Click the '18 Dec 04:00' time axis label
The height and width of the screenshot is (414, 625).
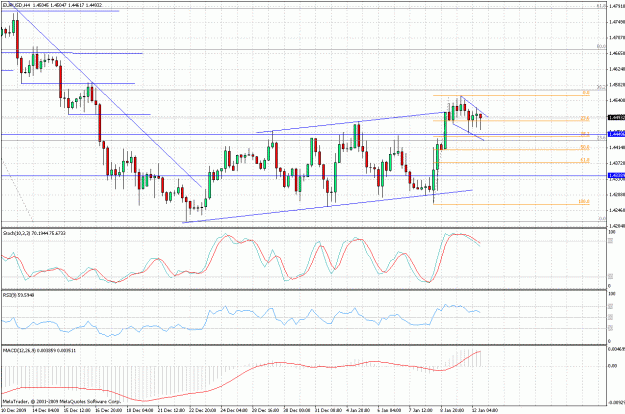(140, 410)
